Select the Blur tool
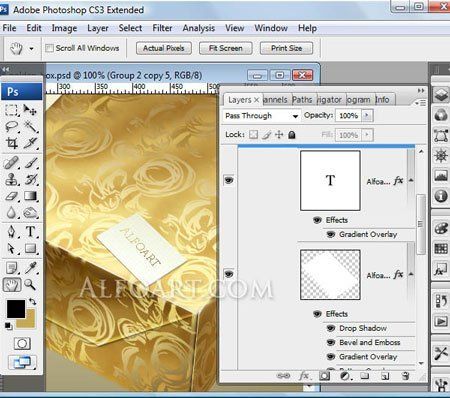 [11, 213]
